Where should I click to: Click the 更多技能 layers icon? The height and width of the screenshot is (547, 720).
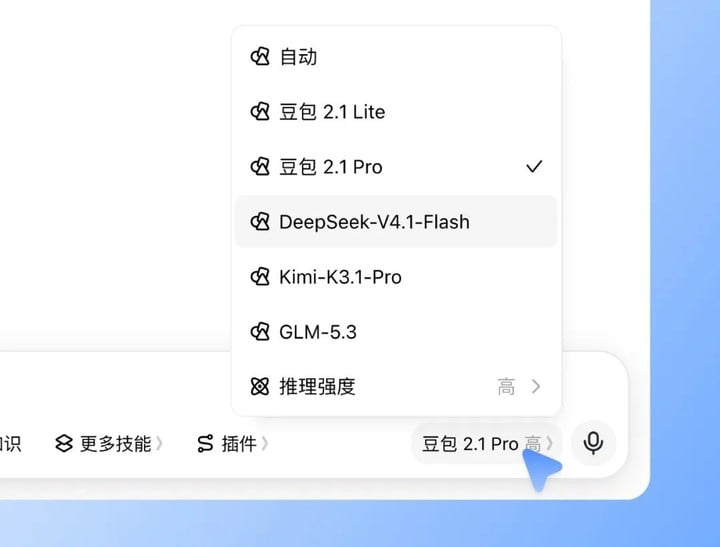click(64, 444)
